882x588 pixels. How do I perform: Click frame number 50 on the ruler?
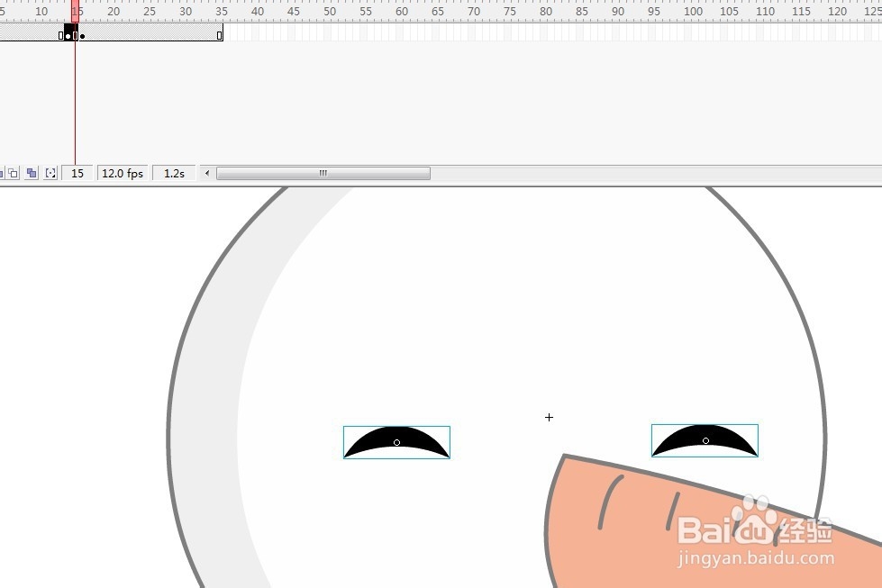[x=330, y=11]
